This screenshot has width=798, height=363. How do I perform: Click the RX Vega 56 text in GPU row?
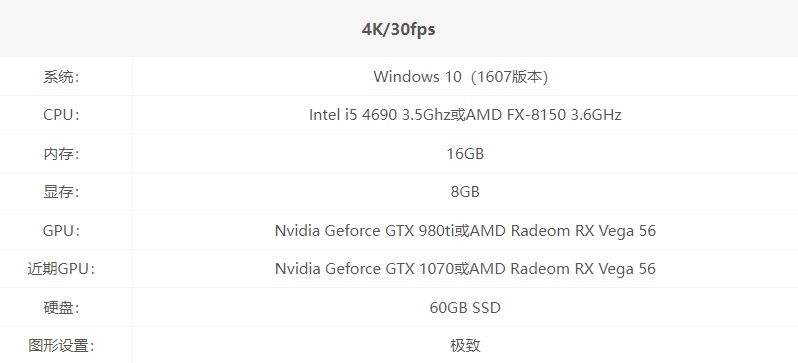point(615,231)
